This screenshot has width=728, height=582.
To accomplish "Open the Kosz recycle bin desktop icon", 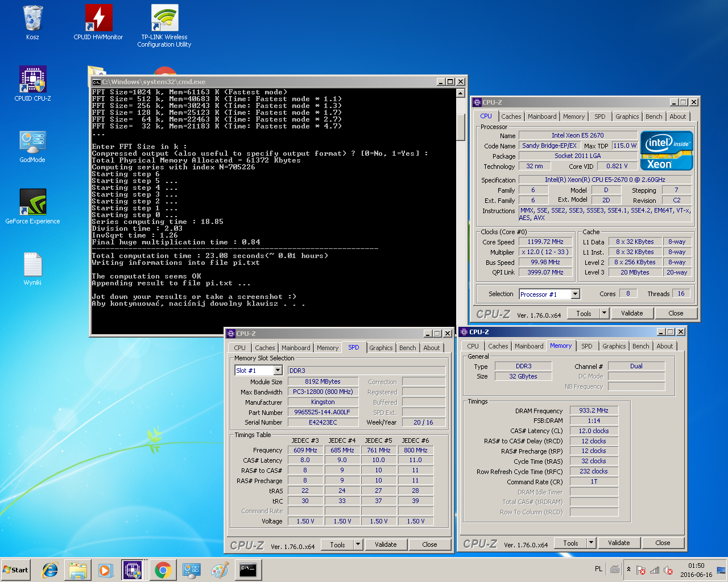I will (x=32, y=22).
